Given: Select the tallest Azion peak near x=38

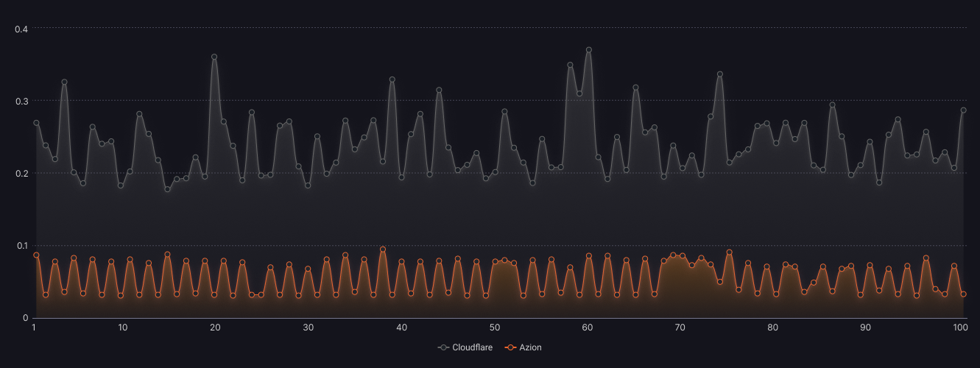Looking at the screenshot, I should [x=383, y=250].
